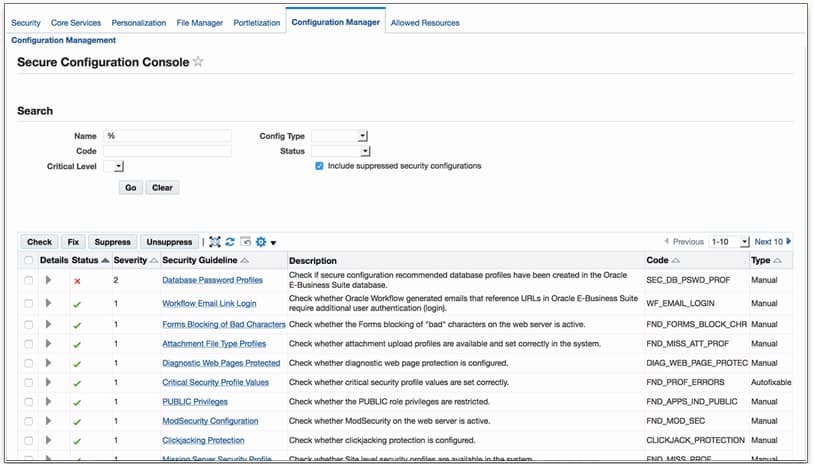Open the Critical Security Profile Values link

point(216,382)
